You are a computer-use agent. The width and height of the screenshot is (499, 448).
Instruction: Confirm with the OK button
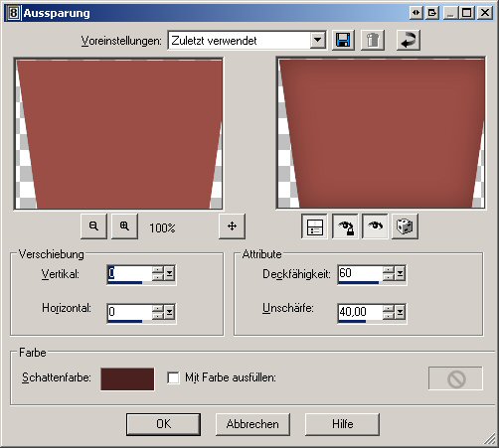pos(163,424)
